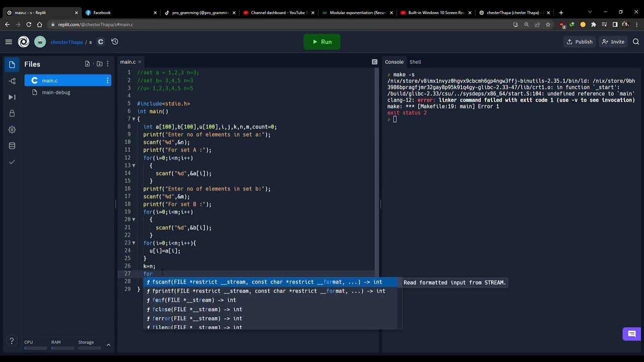
Task: Open the Database sidebar icon
Action: click(12, 146)
